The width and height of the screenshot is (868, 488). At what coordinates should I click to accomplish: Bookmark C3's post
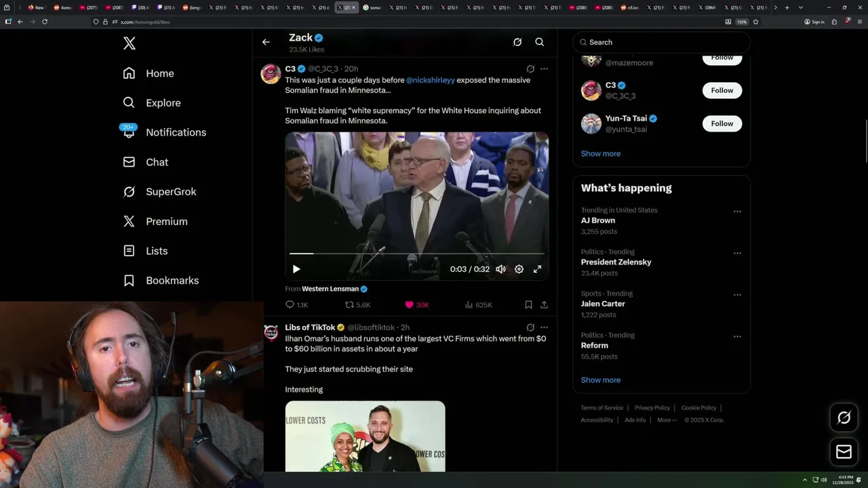[x=528, y=305]
